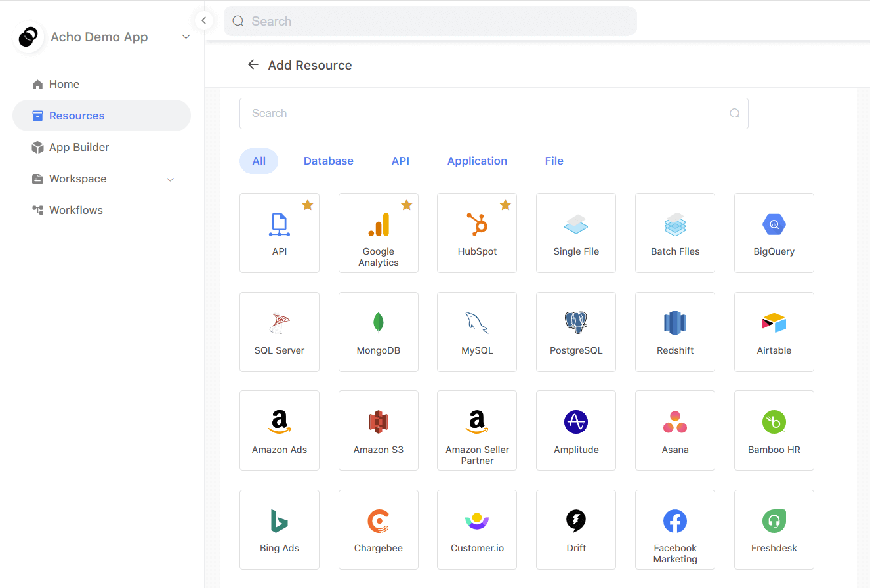Select the All filter tab
Screen dimensions: 870x588
coord(259,161)
